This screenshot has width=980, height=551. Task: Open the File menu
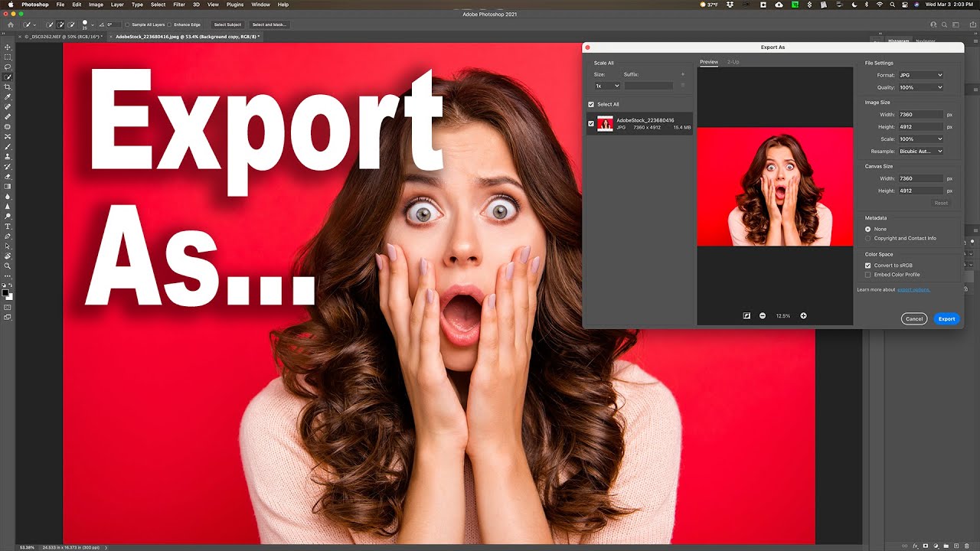click(60, 5)
